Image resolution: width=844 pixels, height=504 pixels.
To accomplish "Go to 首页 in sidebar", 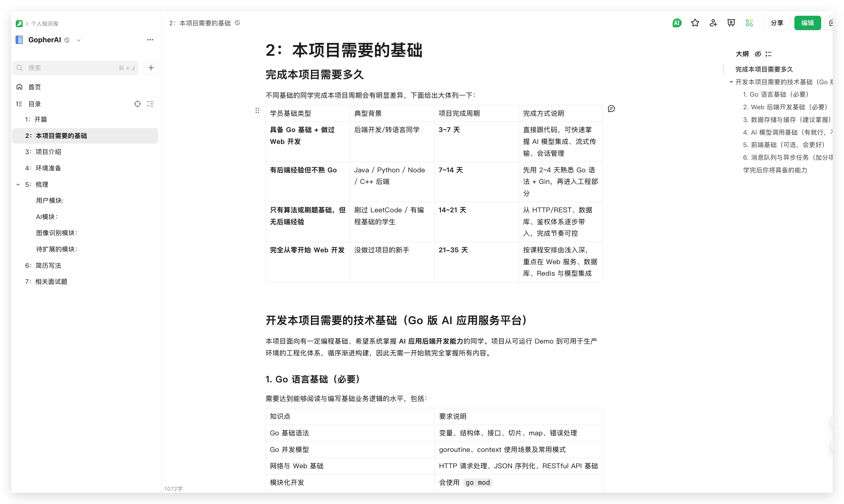I will coord(34,87).
